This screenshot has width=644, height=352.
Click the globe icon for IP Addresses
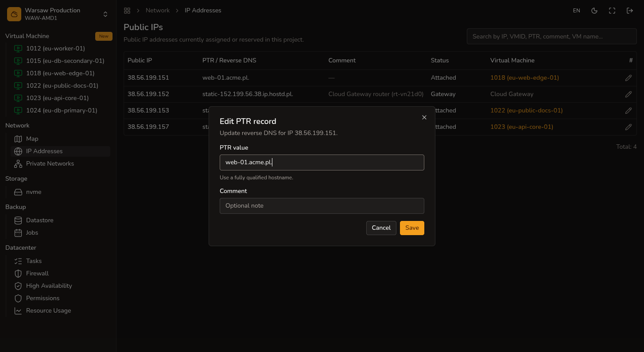pyautogui.click(x=18, y=151)
